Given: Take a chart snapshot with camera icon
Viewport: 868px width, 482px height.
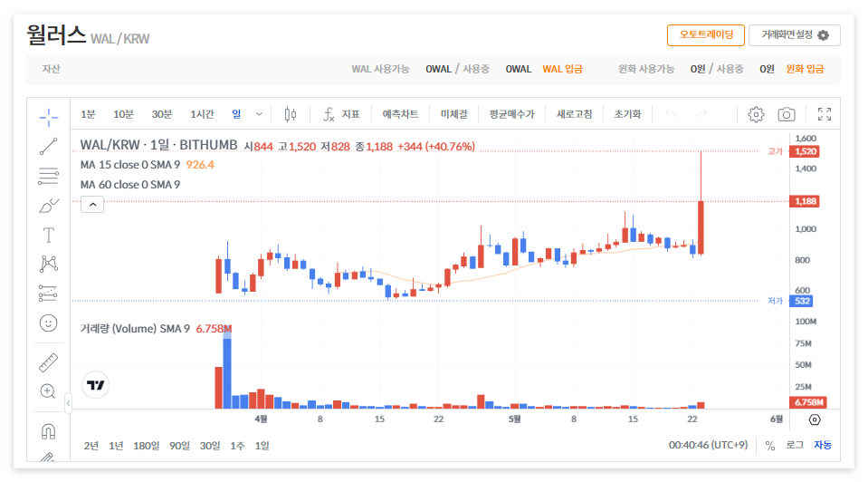Looking at the screenshot, I should (787, 114).
